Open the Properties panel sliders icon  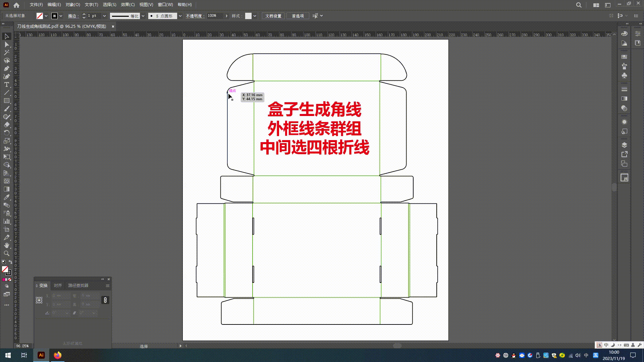tap(638, 34)
